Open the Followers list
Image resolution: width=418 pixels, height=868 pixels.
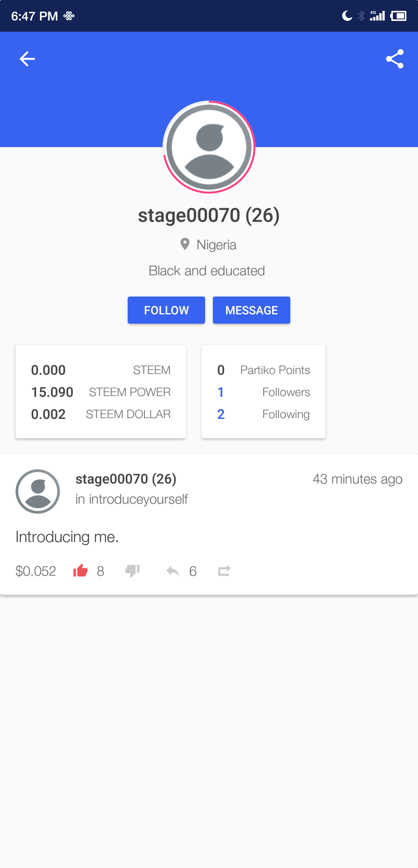click(263, 392)
